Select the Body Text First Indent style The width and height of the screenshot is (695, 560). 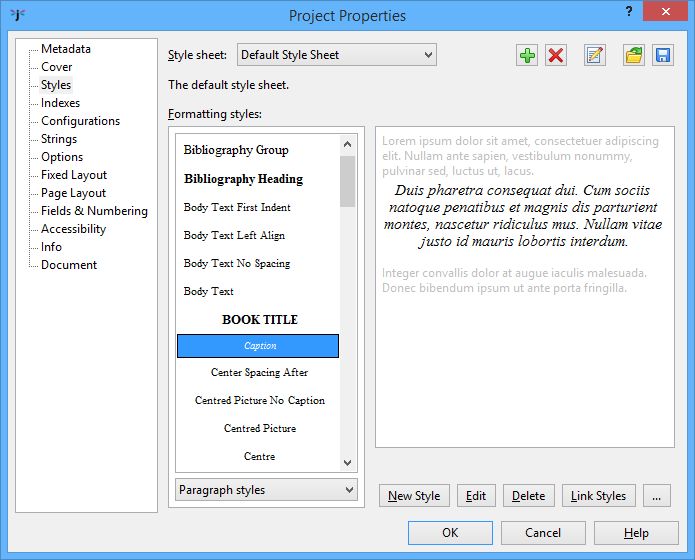point(258,207)
